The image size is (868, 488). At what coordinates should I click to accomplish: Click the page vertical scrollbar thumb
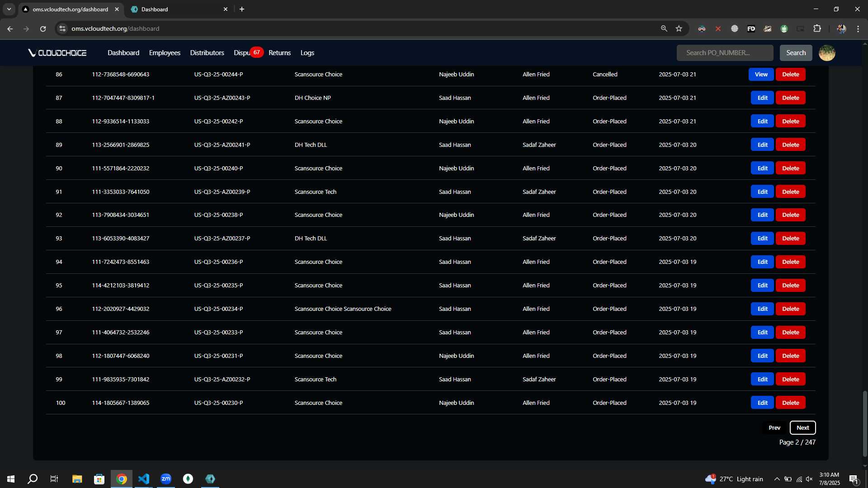coord(865,423)
